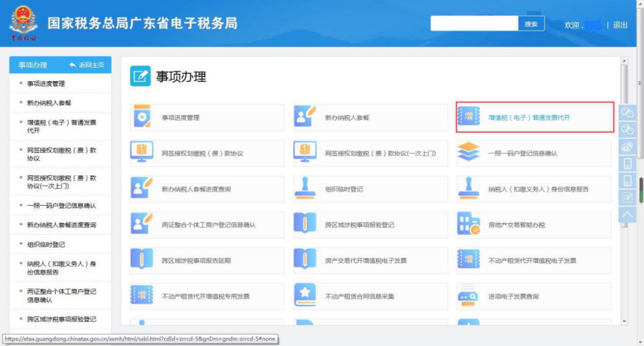The image size is (644, 346).
Task: Open the 一照一码户登记信息确认 layers icon
Action: coord(468,153)
